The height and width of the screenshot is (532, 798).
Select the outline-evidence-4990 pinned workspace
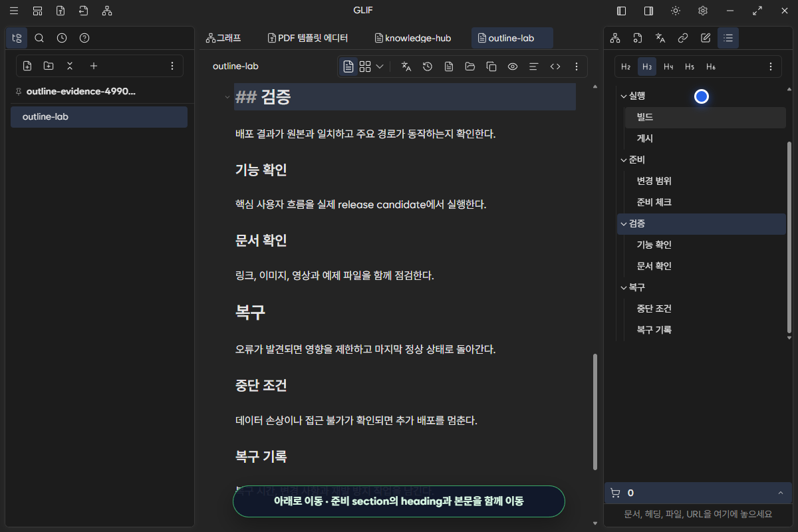(81, 91)
